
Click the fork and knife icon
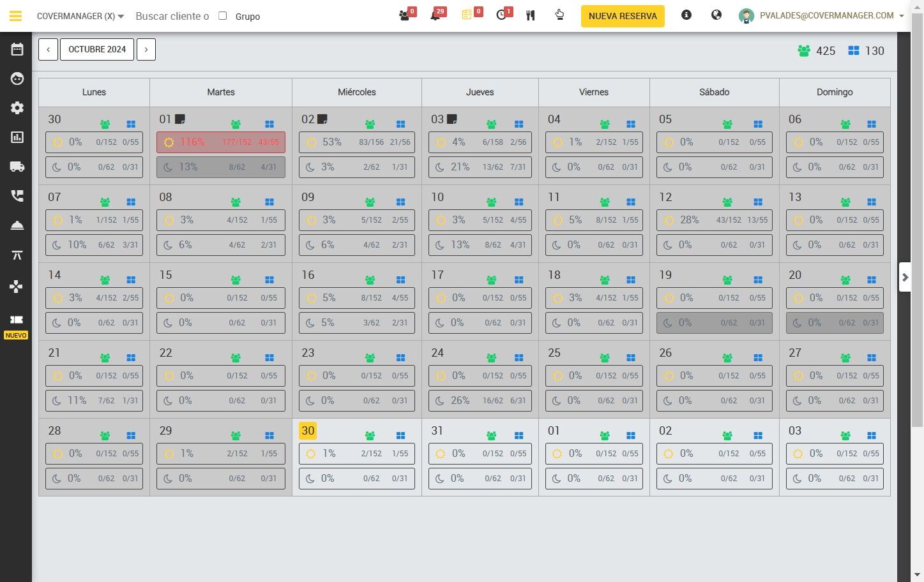coord(530,15)
